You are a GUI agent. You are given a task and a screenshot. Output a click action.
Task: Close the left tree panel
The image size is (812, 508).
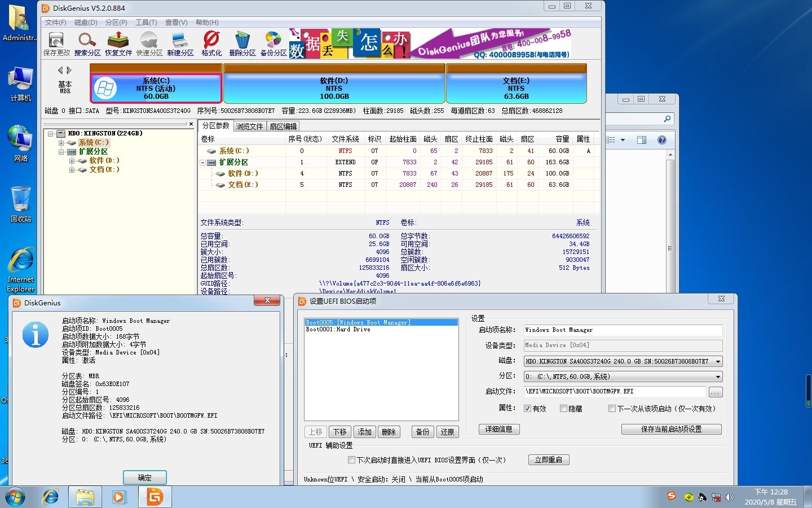pos(191,124)
